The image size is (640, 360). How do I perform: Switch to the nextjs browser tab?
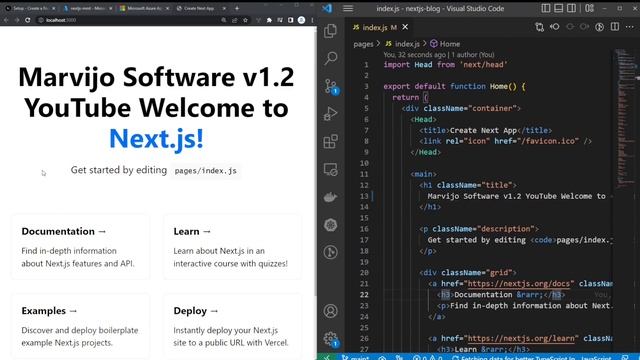[x=87, y=8]
